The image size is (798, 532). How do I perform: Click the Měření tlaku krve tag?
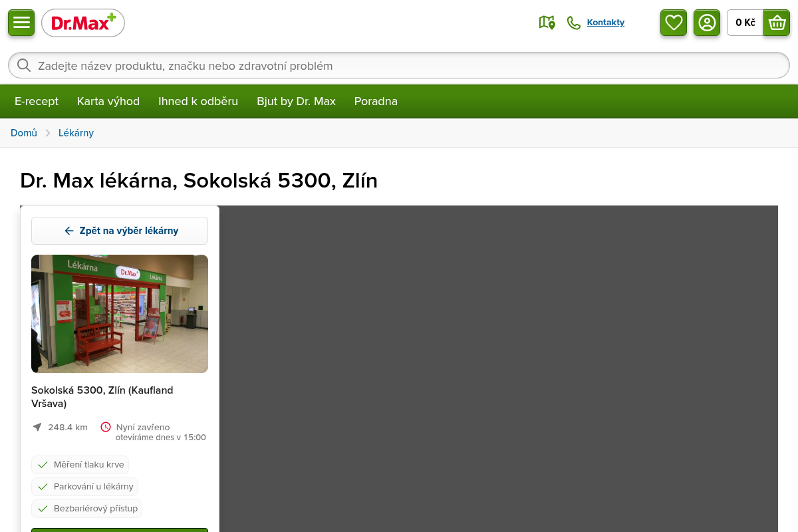80,465
